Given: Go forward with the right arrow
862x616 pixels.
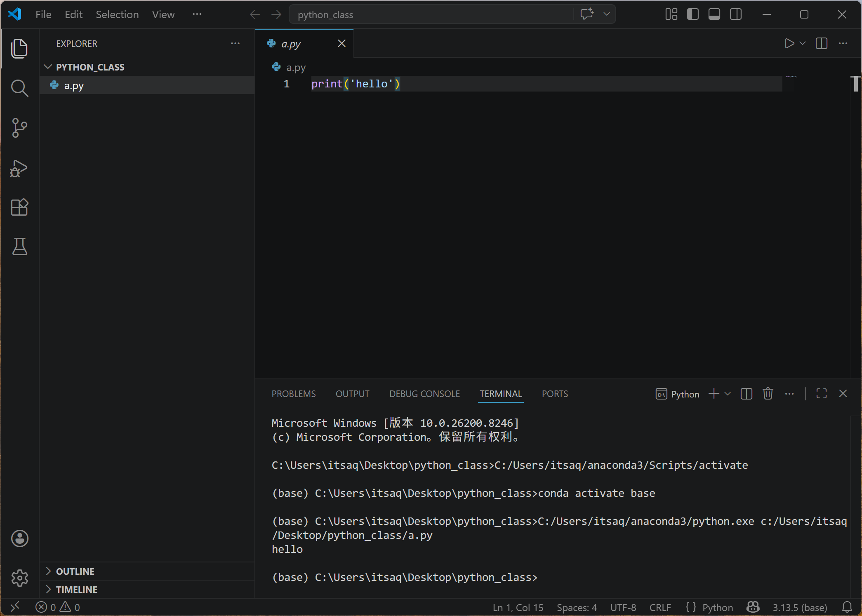Looking at the screenshot, I should 276,14.
